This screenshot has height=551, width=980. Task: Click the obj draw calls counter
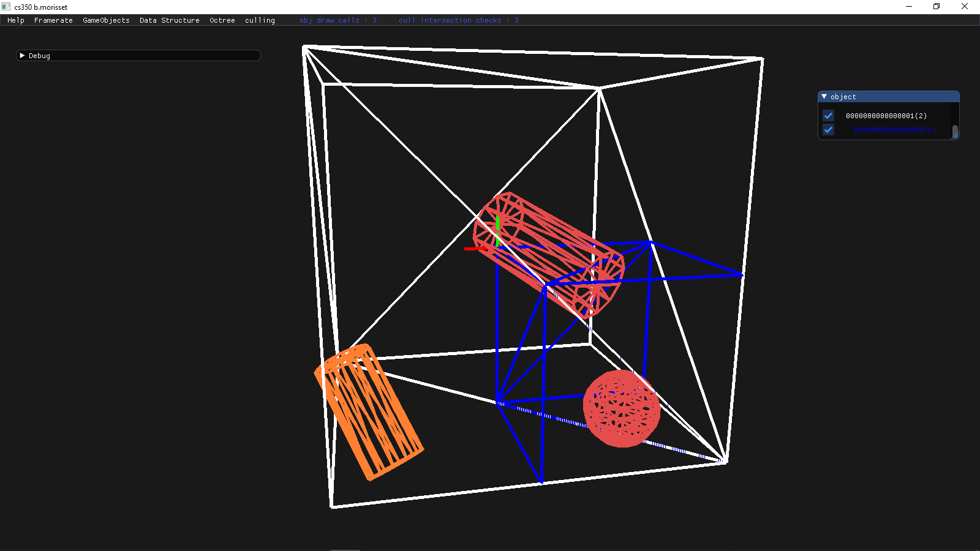(x=337, y=20)
